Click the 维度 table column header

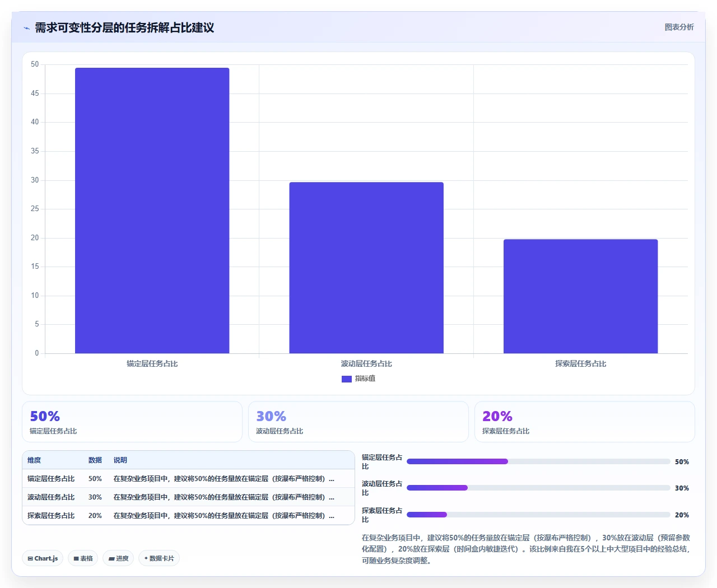pyautogui.click(x=34, y=460)
